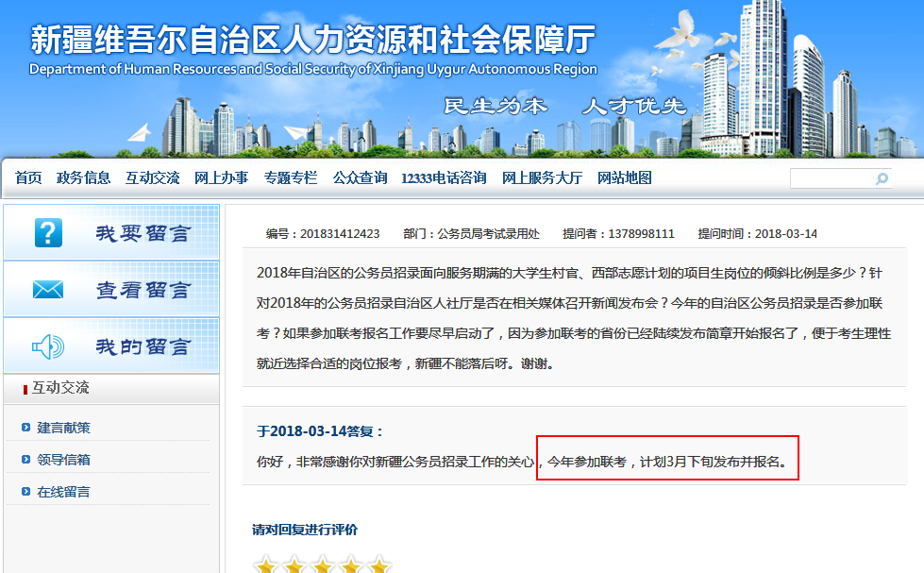Click the envelope icon beside 查看留言

[48, 290]
